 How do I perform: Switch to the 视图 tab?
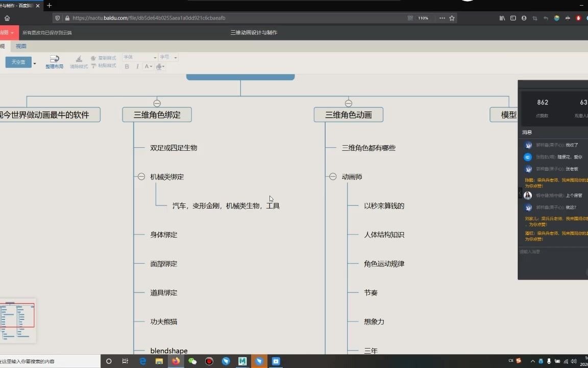pos(20,46)
